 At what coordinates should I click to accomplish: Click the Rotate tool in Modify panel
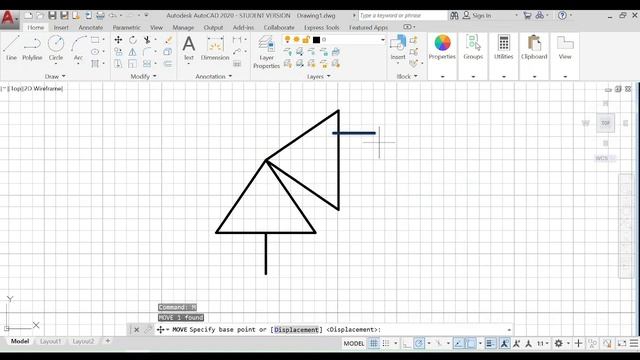[x=133, y=40]
